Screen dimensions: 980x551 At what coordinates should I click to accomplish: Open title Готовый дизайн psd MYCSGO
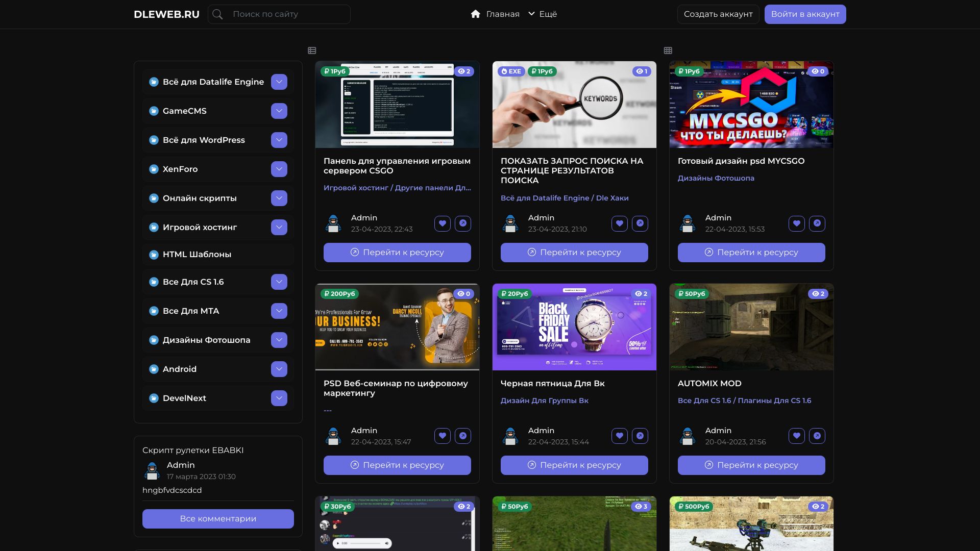[741, 161]
